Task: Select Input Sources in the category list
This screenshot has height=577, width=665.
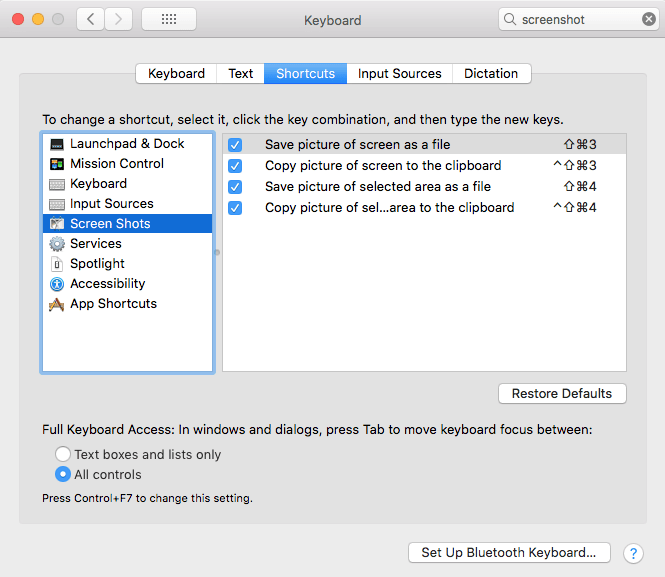Action: point(127,203)
